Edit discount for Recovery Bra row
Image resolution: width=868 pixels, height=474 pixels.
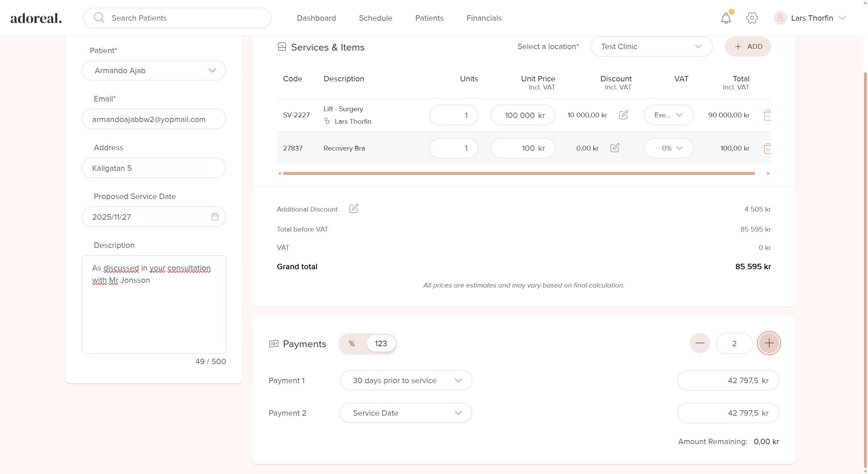(614, 148)
